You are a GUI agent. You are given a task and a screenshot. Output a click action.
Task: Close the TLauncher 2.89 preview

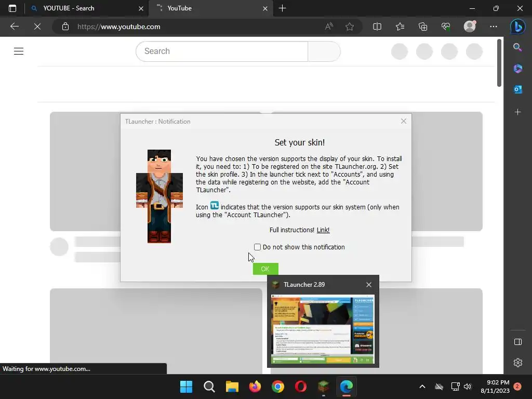coord(369,285)
